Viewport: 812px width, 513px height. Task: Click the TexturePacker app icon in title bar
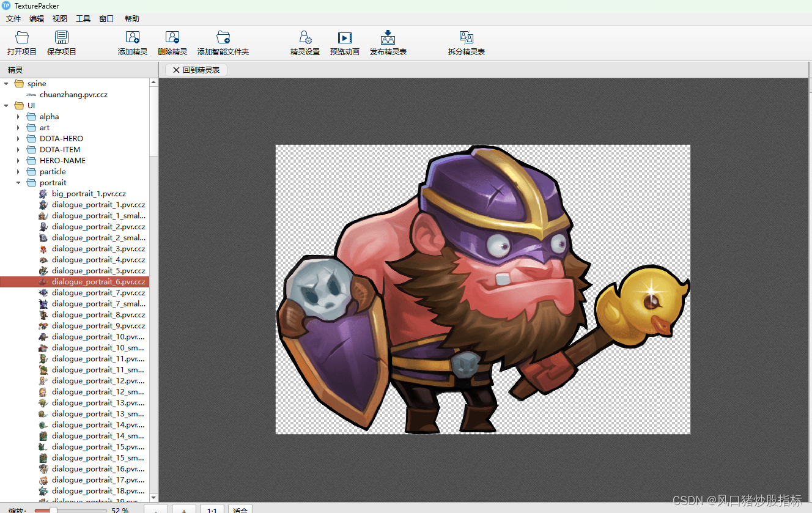pyautogui.click(x=6, y=6)
